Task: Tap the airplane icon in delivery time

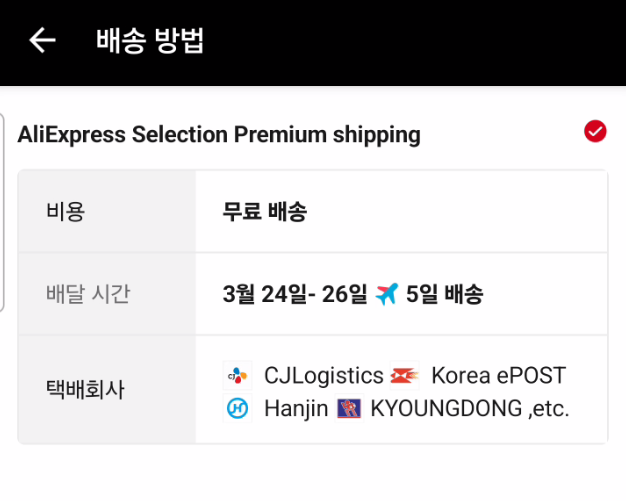Action: pyautogui.click(x=387, y=294)
